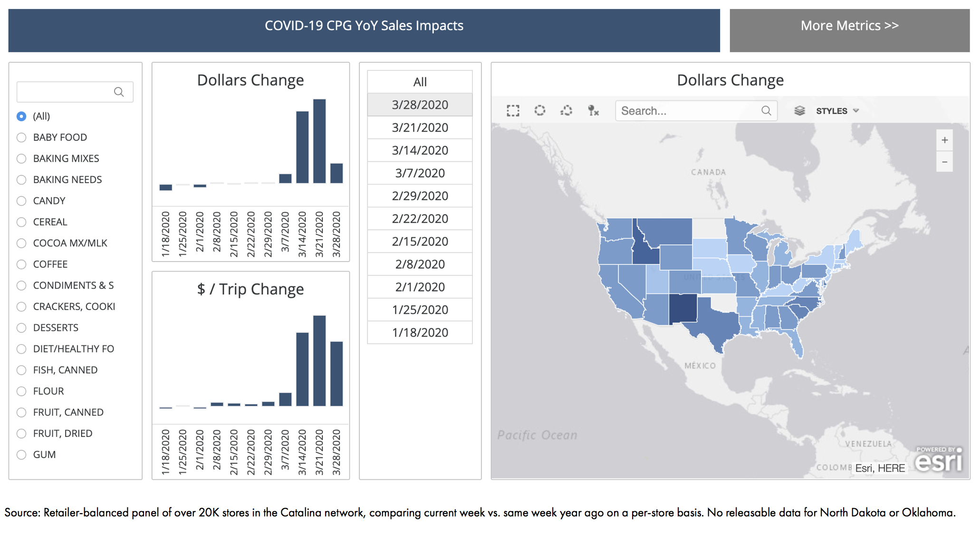Select the FLOUR radio button

(21, 391)
